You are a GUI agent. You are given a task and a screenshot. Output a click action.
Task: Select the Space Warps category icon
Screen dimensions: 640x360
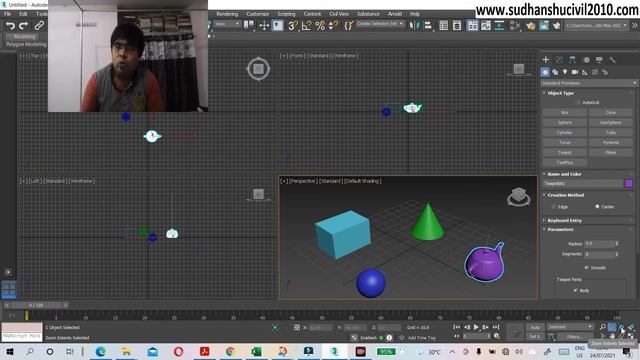(x=595, y=72)
